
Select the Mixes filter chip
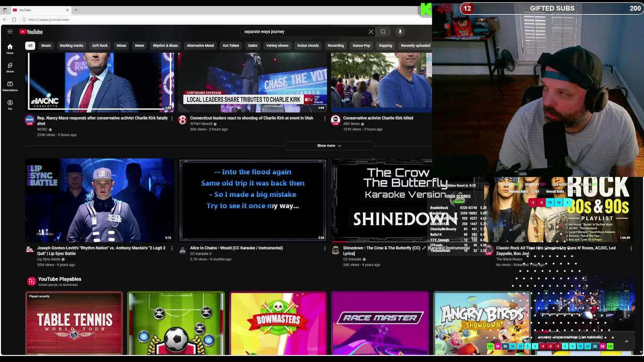coord(121,46)
